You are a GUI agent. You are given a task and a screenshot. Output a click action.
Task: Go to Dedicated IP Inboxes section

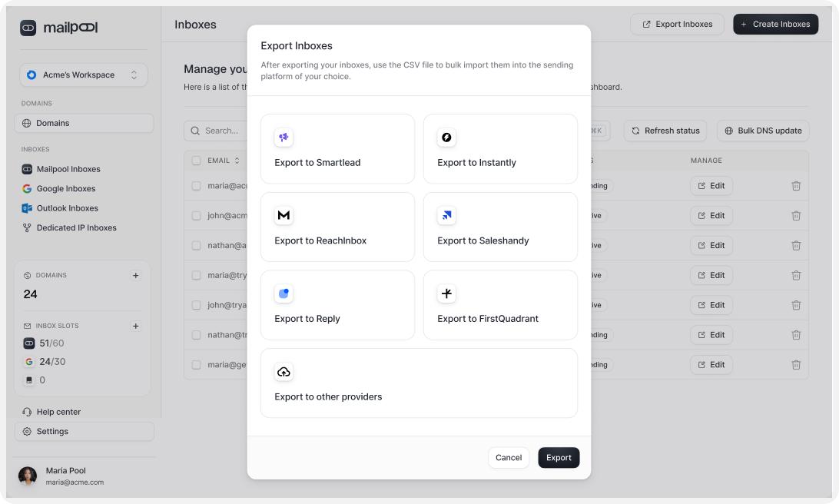click(76, 228)
